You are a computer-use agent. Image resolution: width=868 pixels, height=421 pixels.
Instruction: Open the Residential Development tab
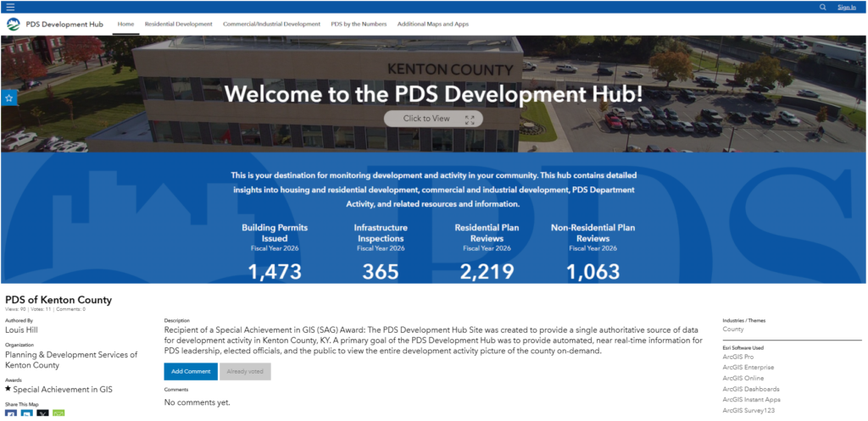[178, 25]
